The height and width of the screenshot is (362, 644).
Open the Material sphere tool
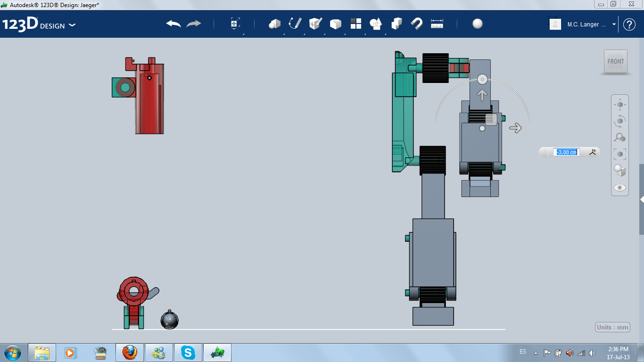point(478,24)
